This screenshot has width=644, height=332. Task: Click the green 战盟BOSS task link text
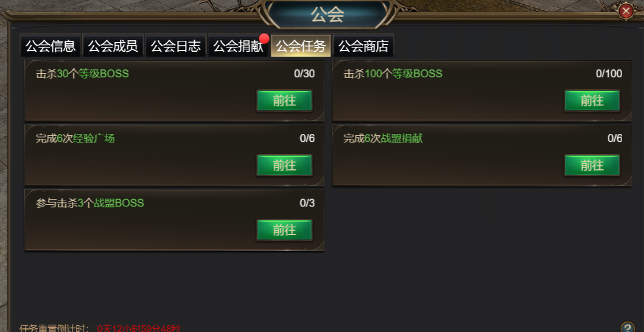click(x=119, y=203)
